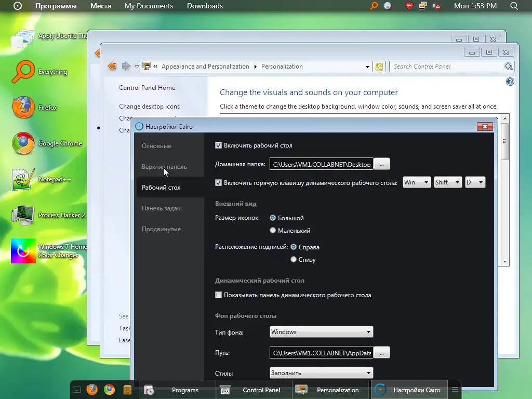
Task: Toggle dynamic desktop hotkey checkbox
Action: (218, 182)
